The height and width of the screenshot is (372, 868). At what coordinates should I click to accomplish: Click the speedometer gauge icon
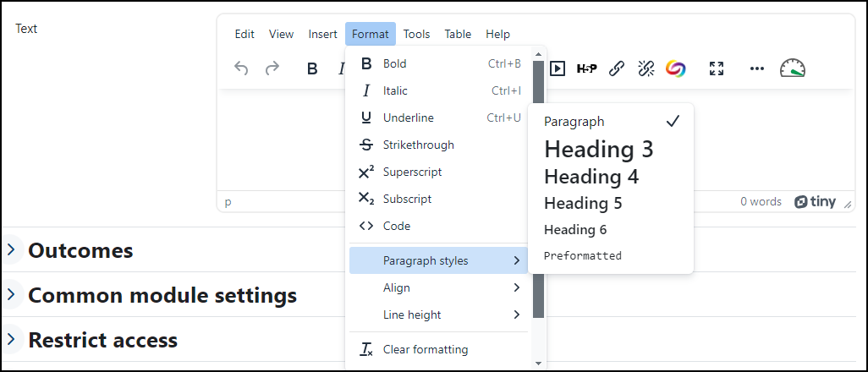pos(793,68)
